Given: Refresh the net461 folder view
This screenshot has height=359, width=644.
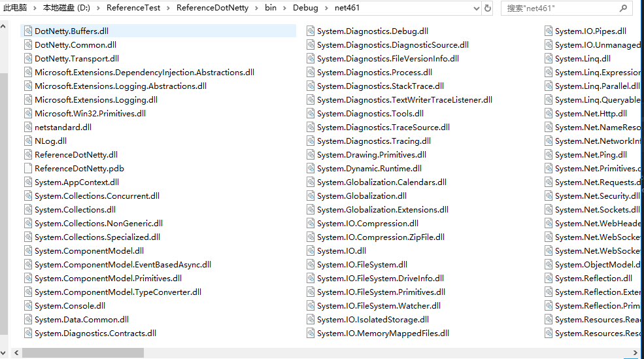Looking at the screenshot, I should click(x=488, y=8).
